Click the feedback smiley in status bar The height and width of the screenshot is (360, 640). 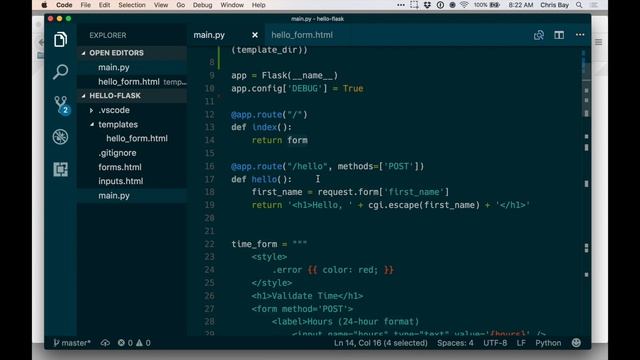(576, 343)
